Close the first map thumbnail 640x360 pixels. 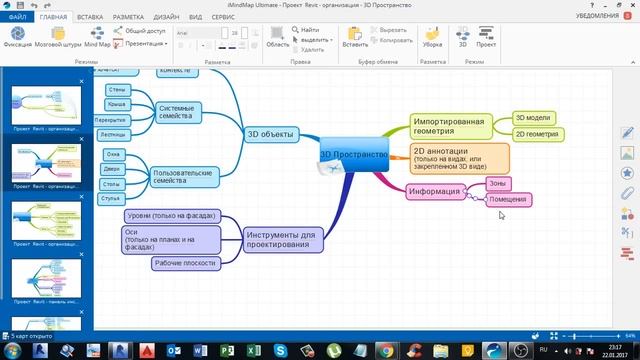click(x=82, y=82)
